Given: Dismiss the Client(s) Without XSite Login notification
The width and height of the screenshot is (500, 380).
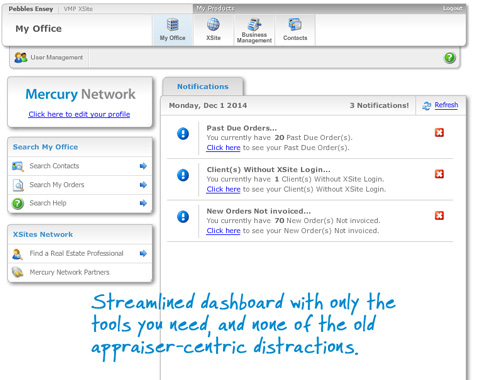Looking at the screenshot, I should coord(439,174).
